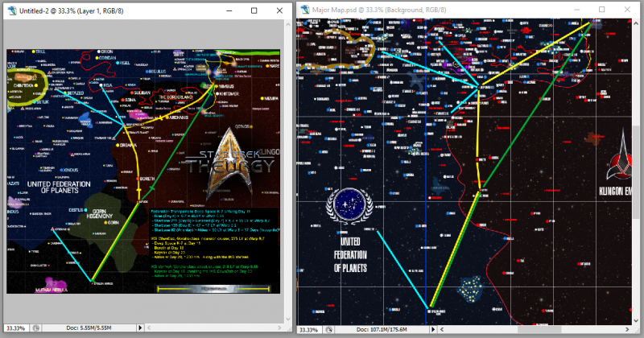The height and width of the screenshot is (338, 644).
Task: Click vertical scroll down arrow in Major Map.psd window
Action: [636, 321]
